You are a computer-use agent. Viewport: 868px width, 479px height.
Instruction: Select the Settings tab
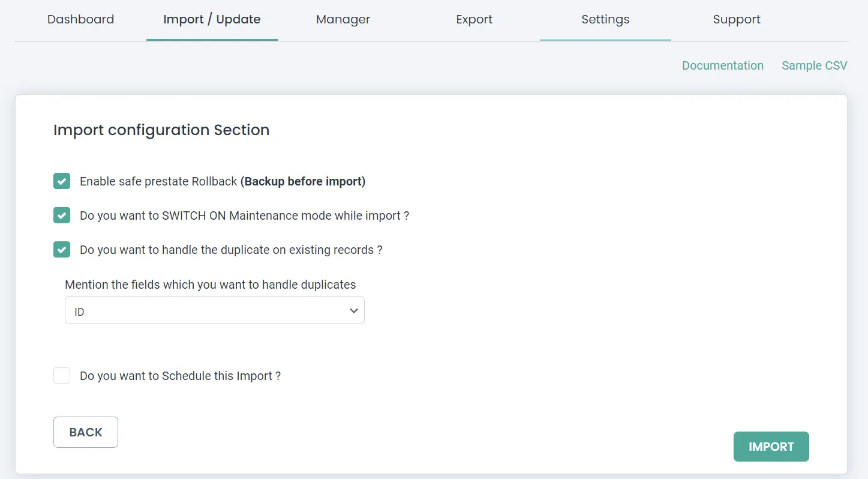click(605, 19)
